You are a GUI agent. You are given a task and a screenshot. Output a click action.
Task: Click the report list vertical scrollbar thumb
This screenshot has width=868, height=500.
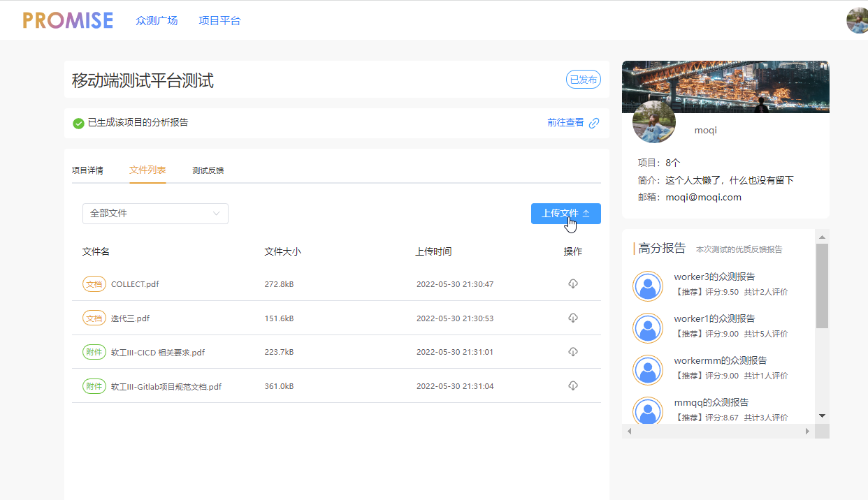tap(822, 286)
